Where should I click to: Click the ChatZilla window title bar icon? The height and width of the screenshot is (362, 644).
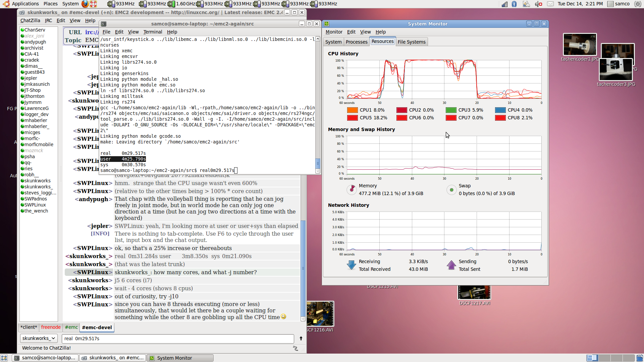tap(22, 12)
